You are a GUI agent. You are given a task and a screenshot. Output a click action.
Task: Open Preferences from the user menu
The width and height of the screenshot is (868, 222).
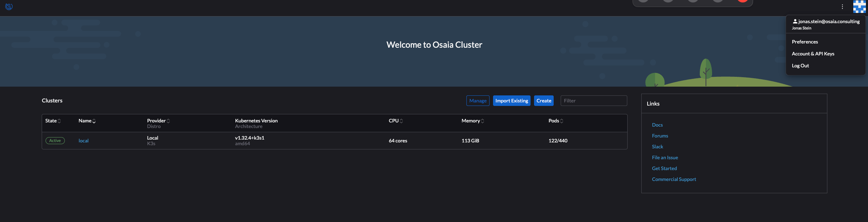tap(805, 42)
